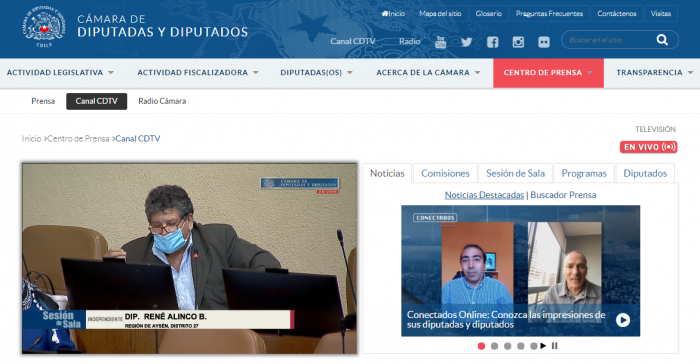Image resolution: width=700 pixels, height=364 pixels.
Task: Select the Prensa sub-menu item
Action: click(x=43, y=101)
